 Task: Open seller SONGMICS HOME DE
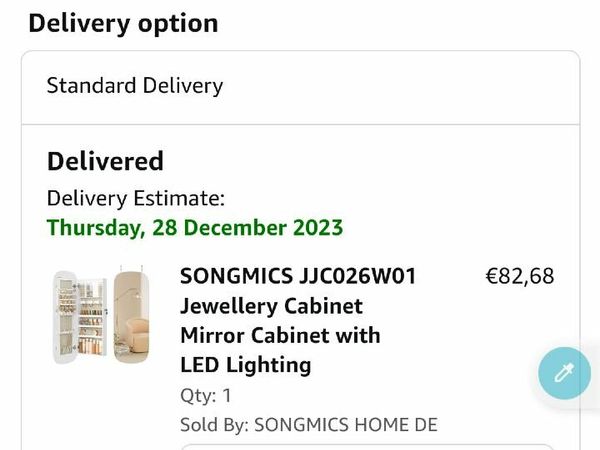(346, 424)
